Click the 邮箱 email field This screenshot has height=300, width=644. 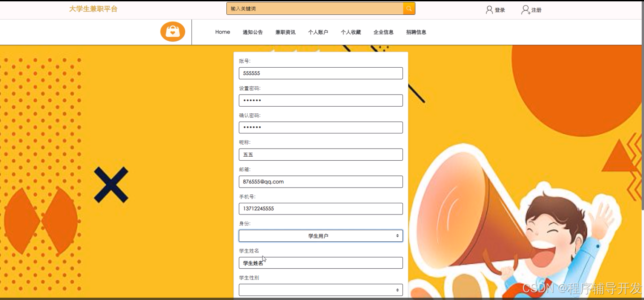pos(321,182)
